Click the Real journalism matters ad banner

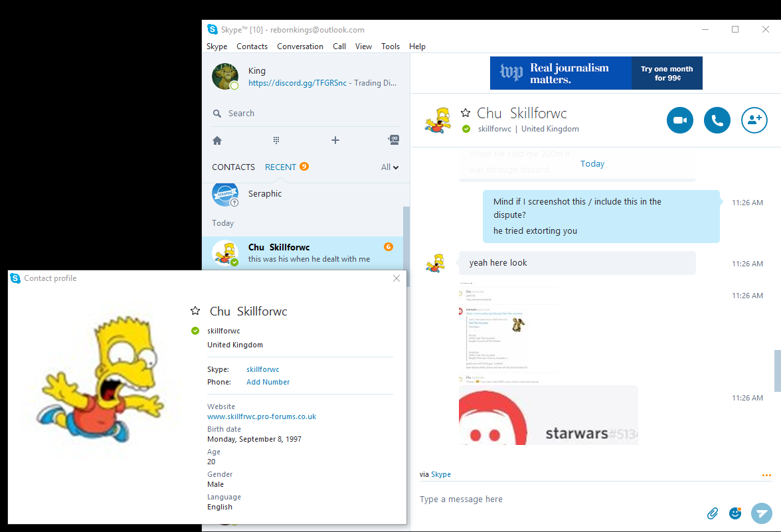pos(561,73)
